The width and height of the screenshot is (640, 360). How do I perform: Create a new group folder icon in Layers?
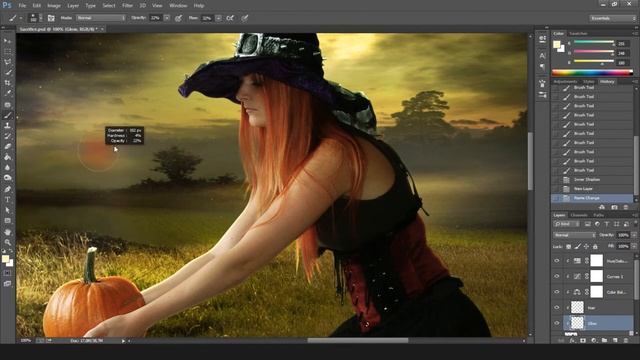tap(604, 340)
